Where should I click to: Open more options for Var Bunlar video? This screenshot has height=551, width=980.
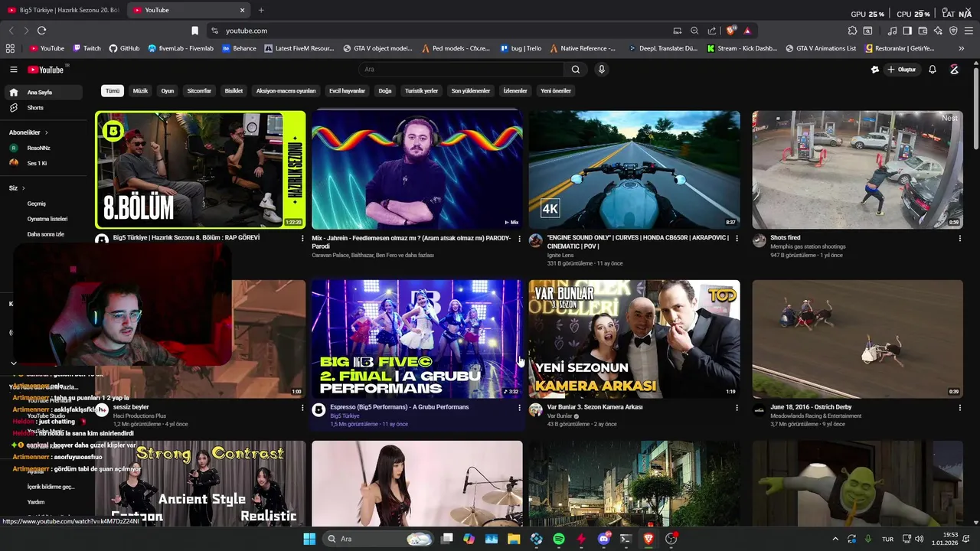point(737,408)
